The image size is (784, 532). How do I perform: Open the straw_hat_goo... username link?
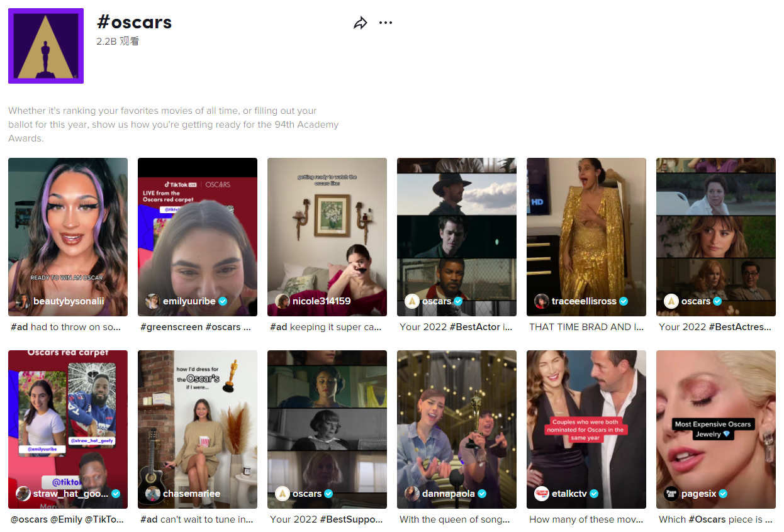70,494
